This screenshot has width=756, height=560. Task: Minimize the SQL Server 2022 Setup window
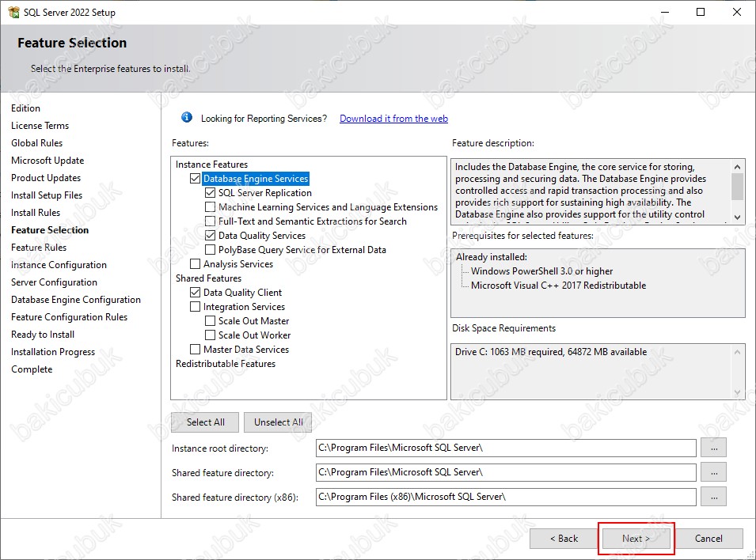pos(665,12)
